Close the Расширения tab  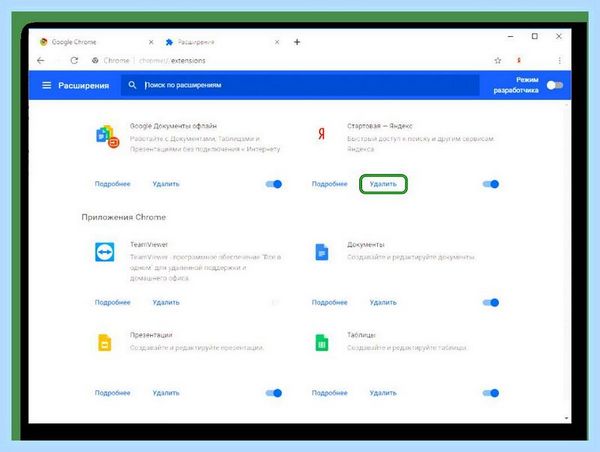click(277, 42)
